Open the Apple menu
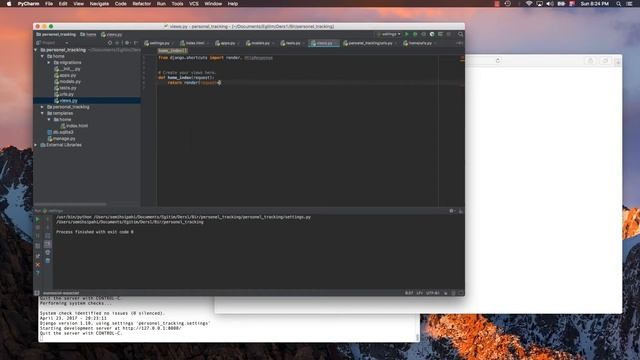The height and width of the screenshot is (360, 640). 9,4
